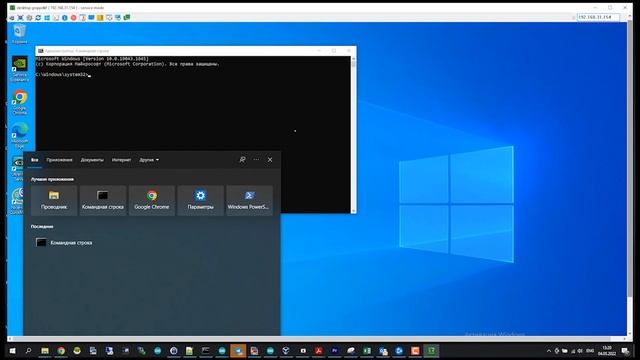Image resolution: width=640 pixels, height=360 pixels.
Task: Open command console icon on taskbar
Action: 206,351
